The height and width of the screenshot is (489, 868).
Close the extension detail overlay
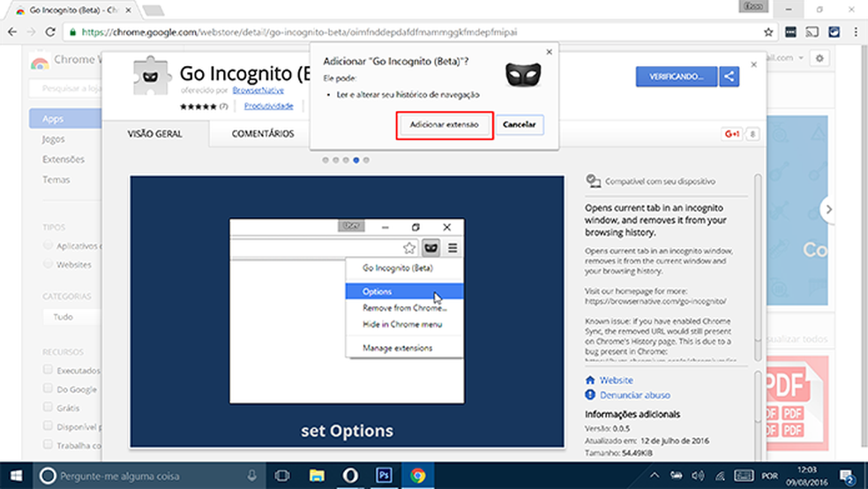[753, 64]
